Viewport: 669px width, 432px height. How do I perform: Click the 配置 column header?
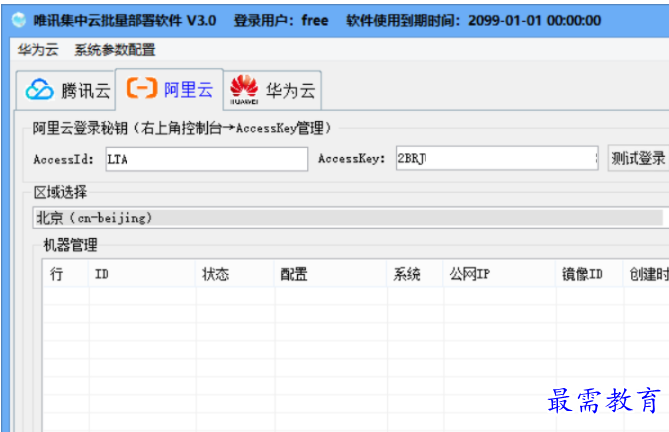point(331,274)
